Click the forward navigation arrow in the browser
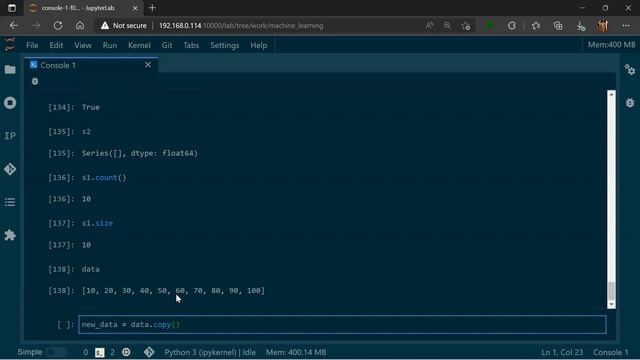Screen dimensions: 640x360 click(x=36, y=25)
